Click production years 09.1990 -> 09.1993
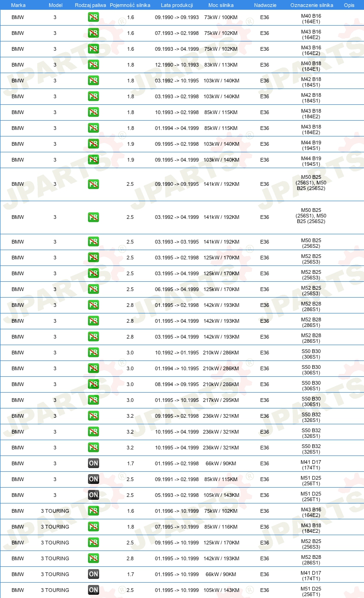The height and width of the screenshot is (598, 364). [177, 18]
